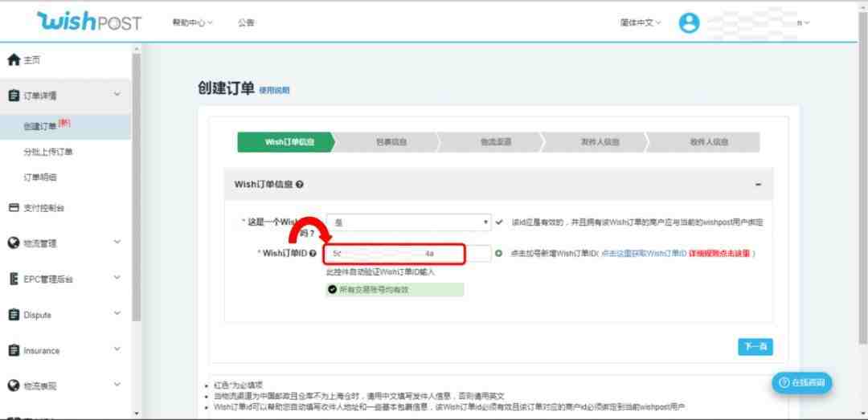
Task: Open the user avatar icon
Action: [689, 22]
